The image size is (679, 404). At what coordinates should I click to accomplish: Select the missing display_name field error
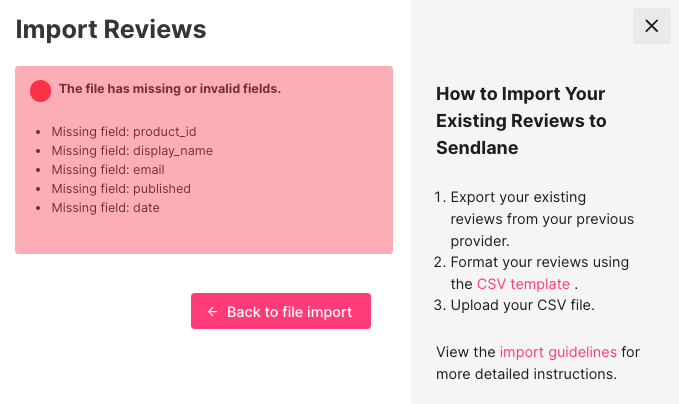(132, 151)
